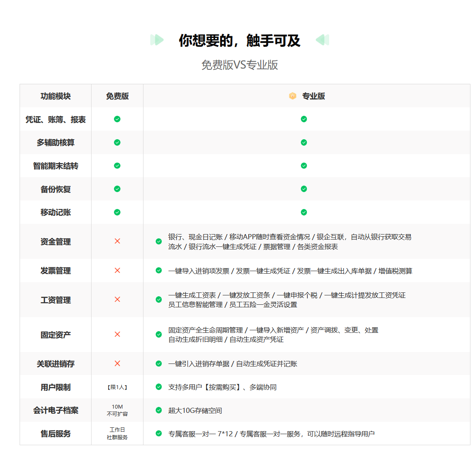
Task: Select the 免费版 column header
Action: point(117,96)
